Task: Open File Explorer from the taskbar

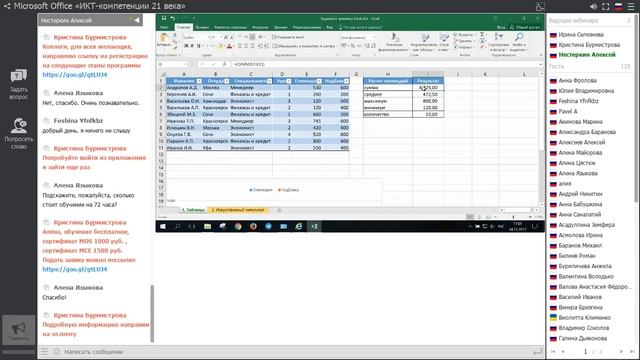Action: tap(207, 226)
